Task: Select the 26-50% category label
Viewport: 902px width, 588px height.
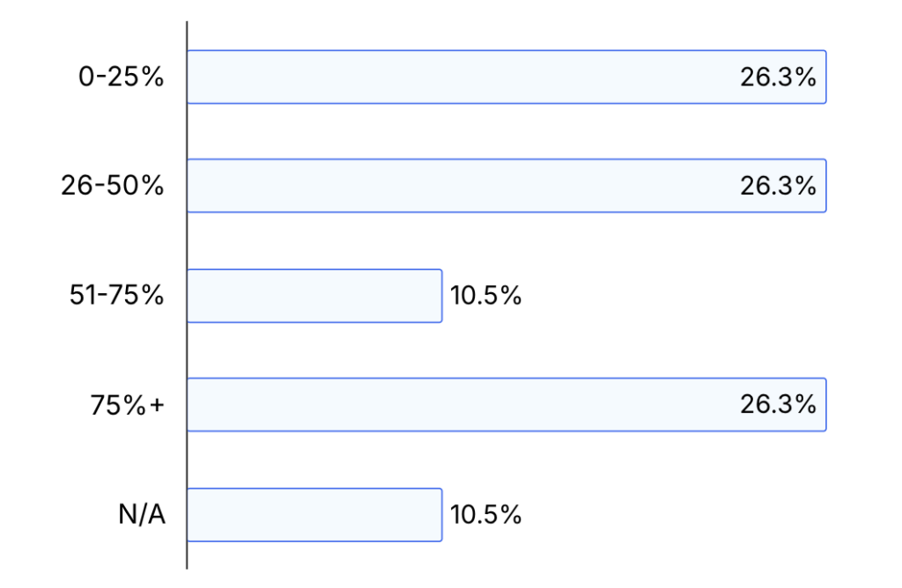Action: click(x=112, y=186)
